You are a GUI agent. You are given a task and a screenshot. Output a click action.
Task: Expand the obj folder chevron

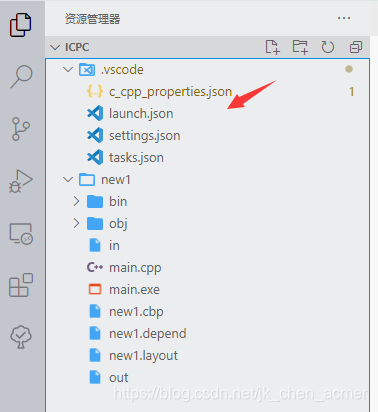coord(76,223)
